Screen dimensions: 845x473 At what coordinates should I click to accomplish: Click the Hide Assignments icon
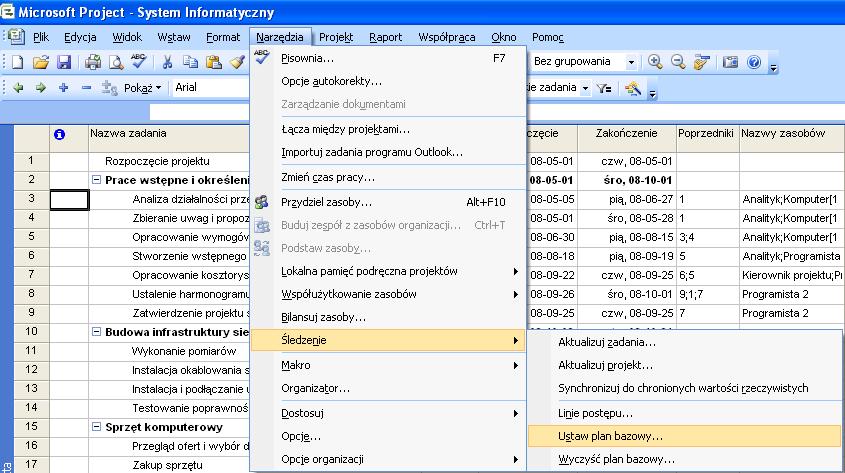(109, 88)
